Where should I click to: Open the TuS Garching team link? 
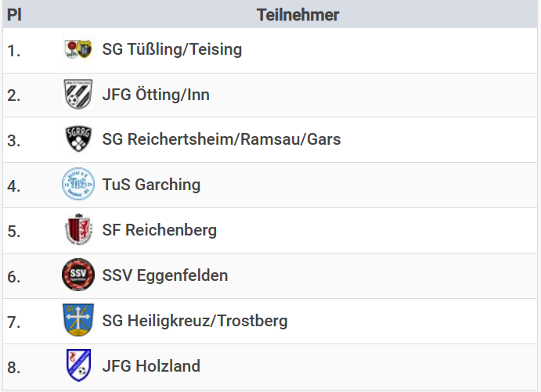point(151,185)
